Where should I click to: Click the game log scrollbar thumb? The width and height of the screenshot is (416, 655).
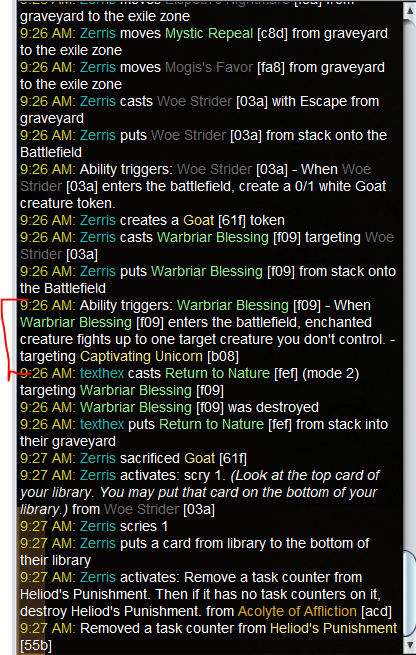pyautogui.click(x=410, y=594)
